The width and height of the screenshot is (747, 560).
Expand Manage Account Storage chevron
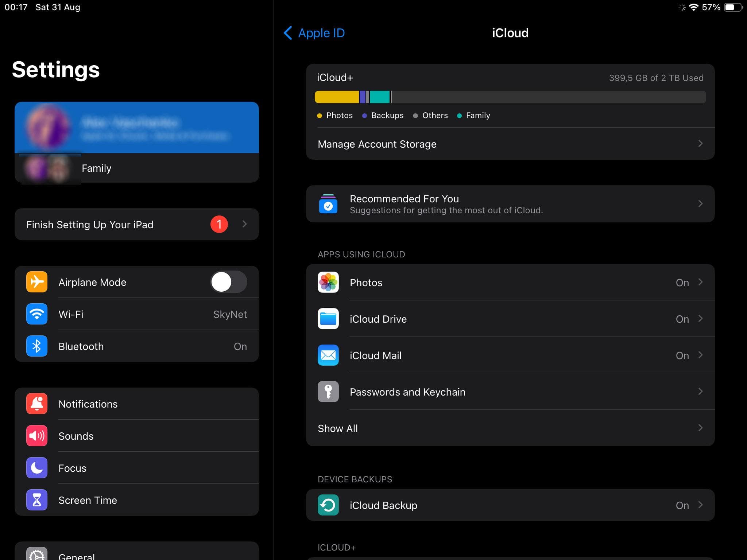pos(700,144)
